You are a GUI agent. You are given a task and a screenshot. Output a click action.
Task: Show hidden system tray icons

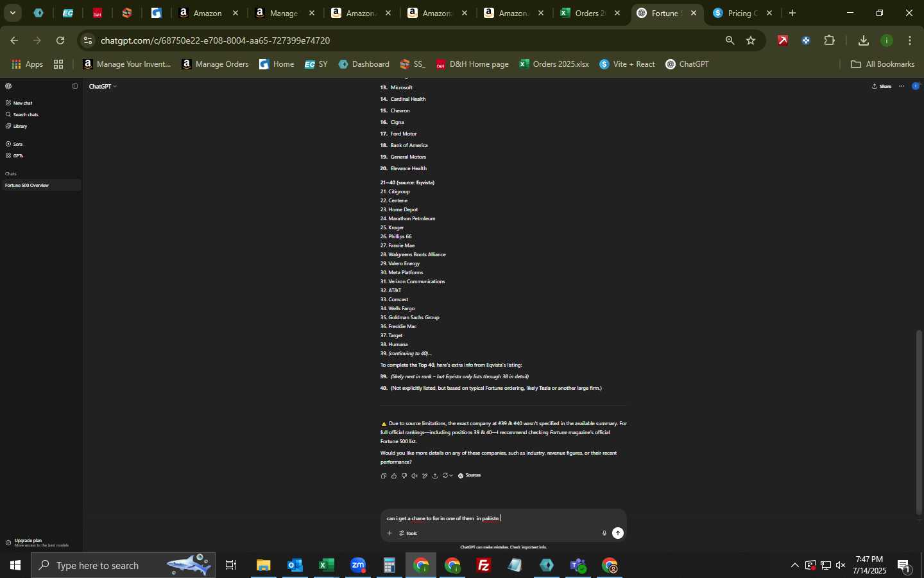(x=794, y=566)
